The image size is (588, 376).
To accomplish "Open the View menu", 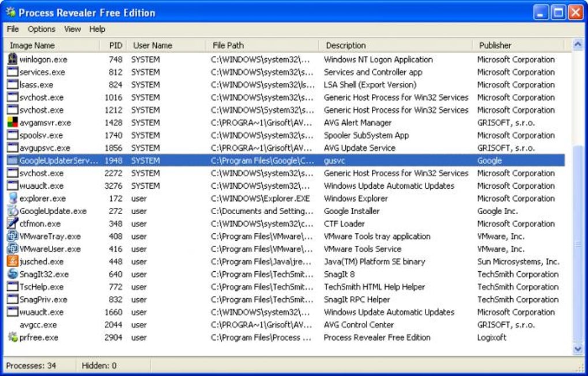I will click(73, 29).
